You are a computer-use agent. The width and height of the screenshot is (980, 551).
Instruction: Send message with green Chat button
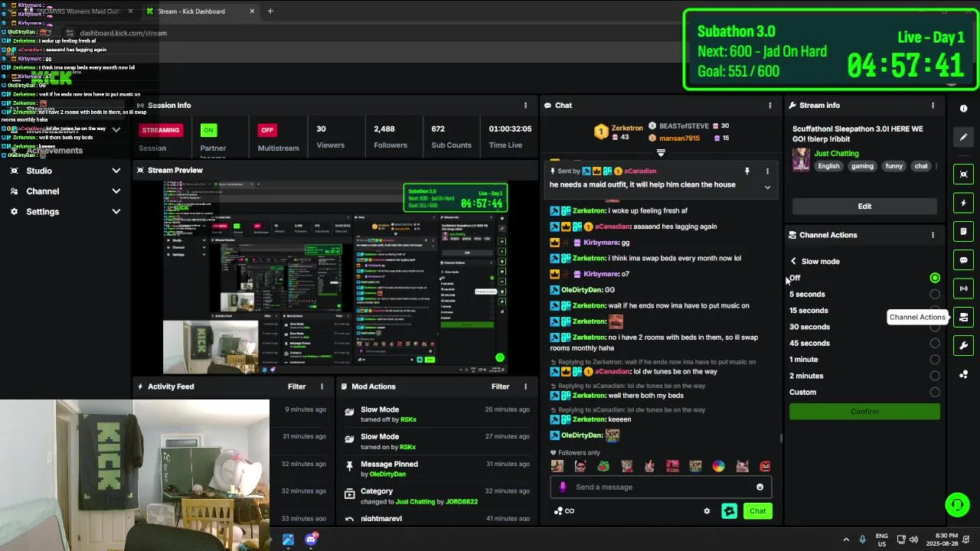click(757, 511)
